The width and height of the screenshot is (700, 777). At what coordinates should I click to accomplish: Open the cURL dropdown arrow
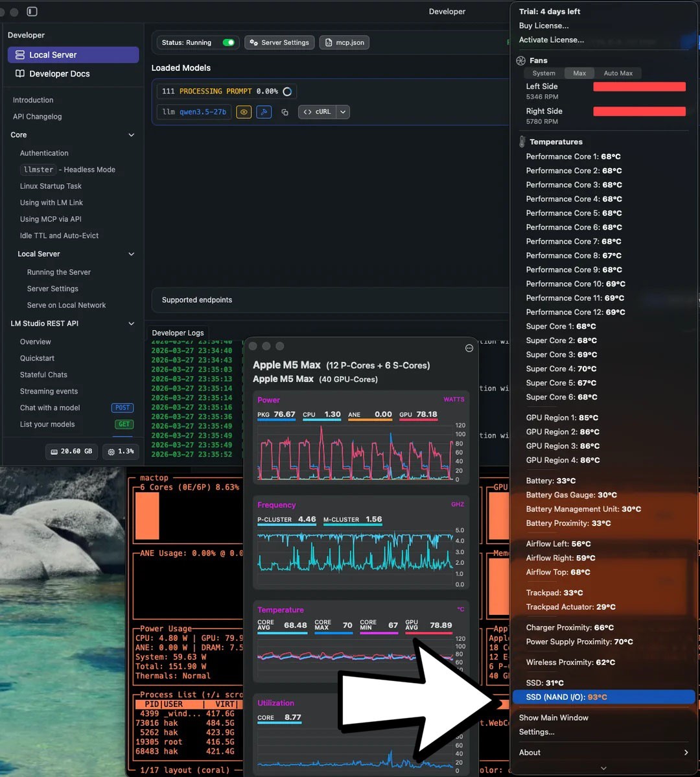click(343, 112)
